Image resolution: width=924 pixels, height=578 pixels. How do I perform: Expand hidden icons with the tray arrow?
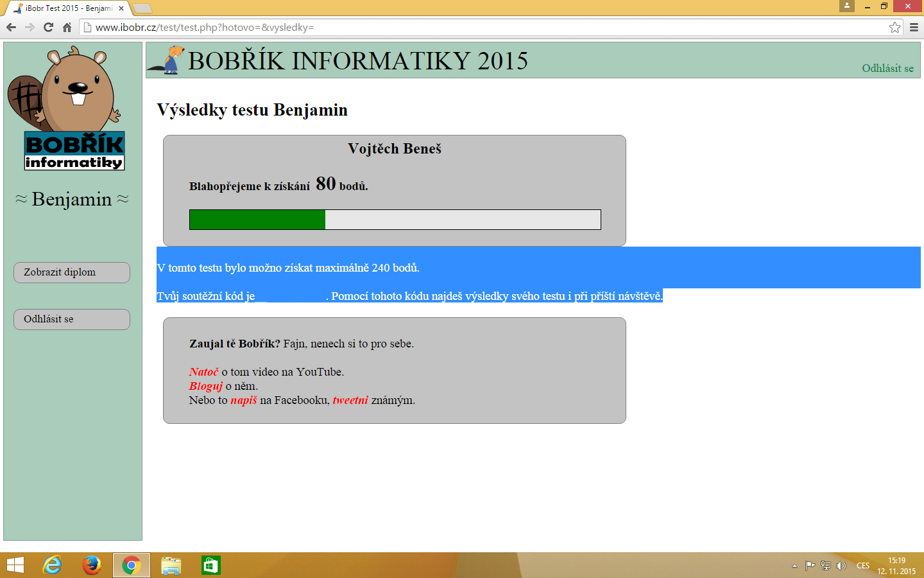[x=794, y=565]
